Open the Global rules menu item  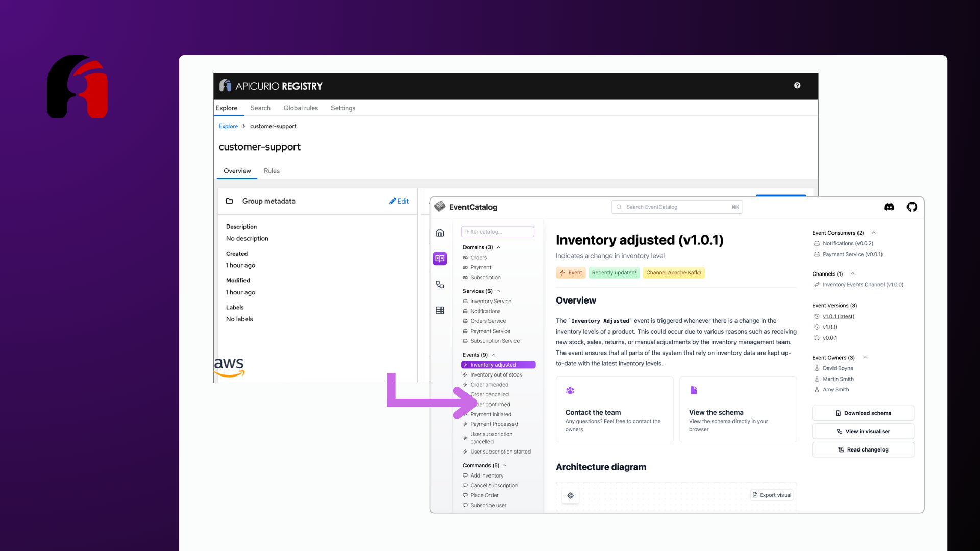301,108
